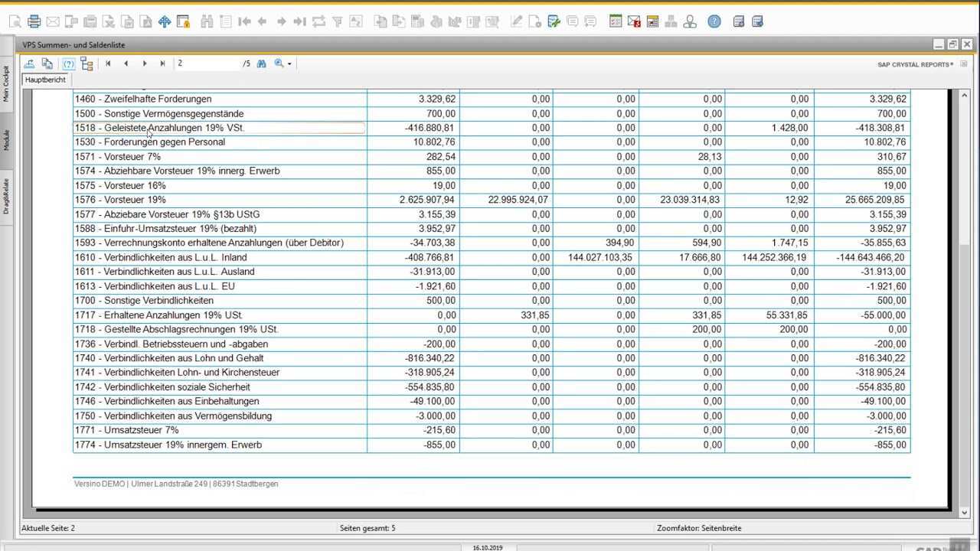This screenshot has width=980, height=551.
Task: Open the messages envelope with red alert icon
Action: [634, 22]
